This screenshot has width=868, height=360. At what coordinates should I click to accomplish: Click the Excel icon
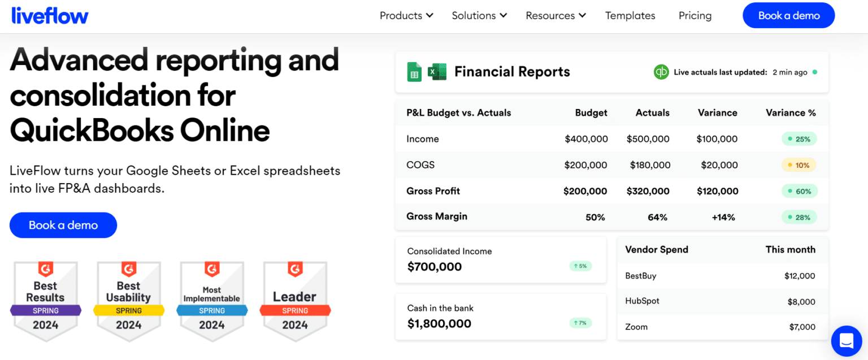pyautogui.click(x=437, y=72)
